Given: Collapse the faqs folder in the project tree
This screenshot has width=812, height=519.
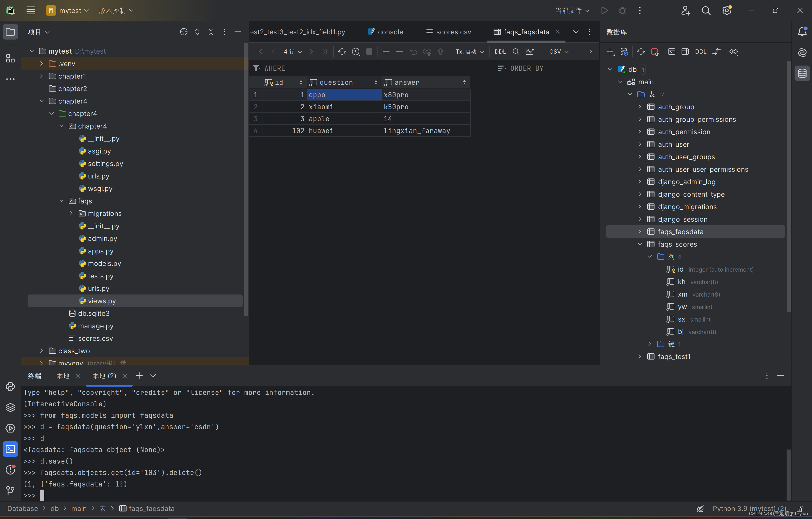Looking at the screenshot, I should (61, 201).
